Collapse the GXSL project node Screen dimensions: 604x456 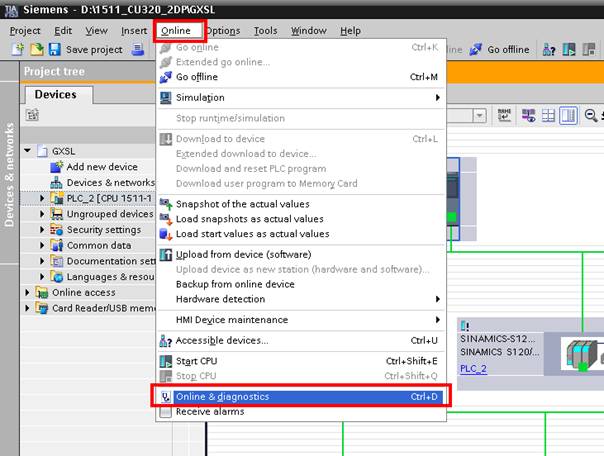(x=28, y=151)
